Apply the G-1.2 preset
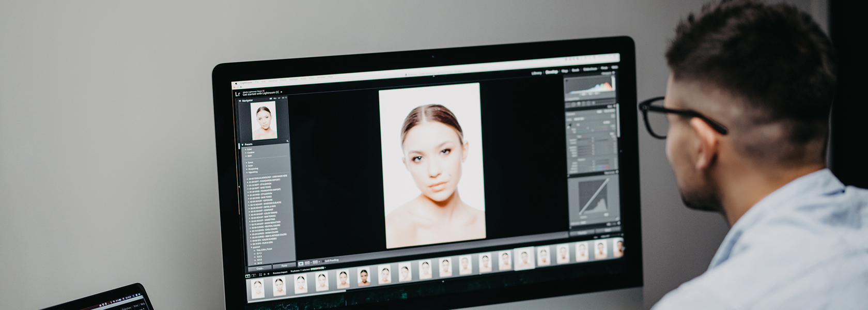868x310 pixels. click(x=259, y=253)
